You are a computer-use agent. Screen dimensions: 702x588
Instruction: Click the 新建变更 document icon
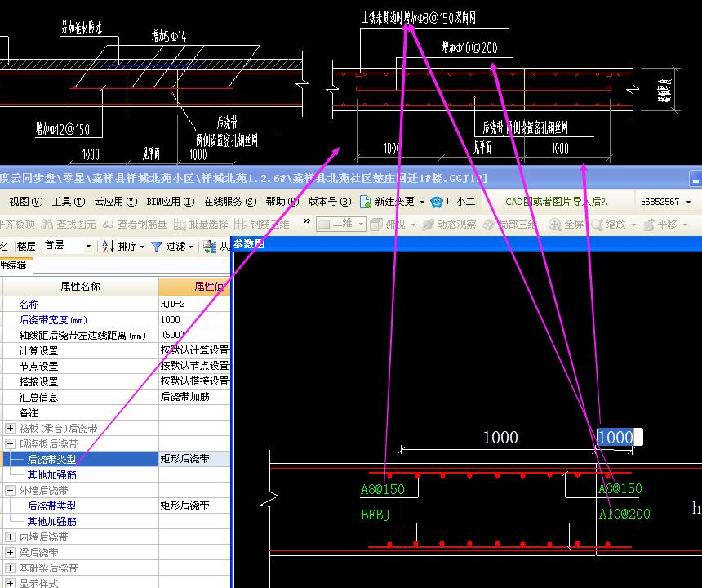[x=366, y=202]
